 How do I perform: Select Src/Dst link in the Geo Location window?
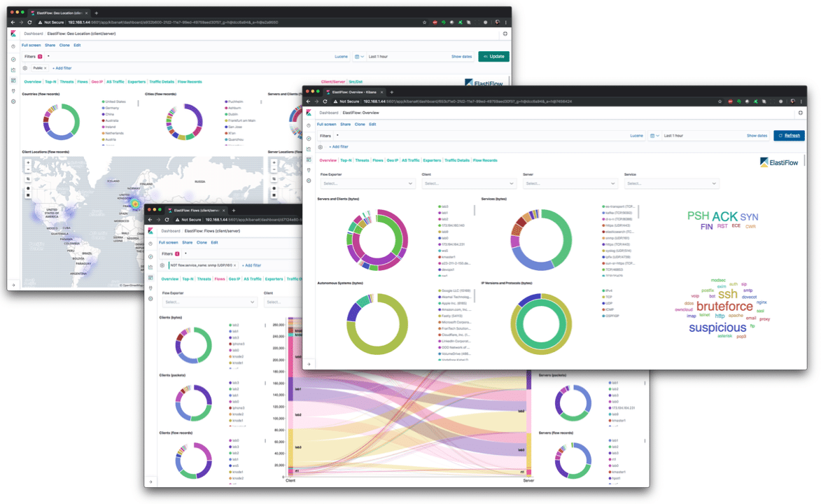click(356, 82)
